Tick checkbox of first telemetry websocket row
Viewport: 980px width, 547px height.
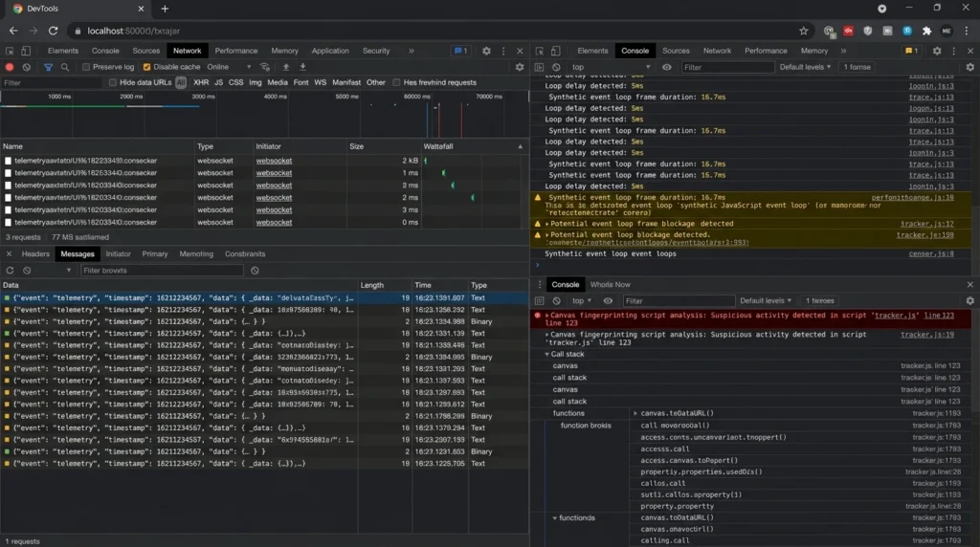tap(8, 161)
